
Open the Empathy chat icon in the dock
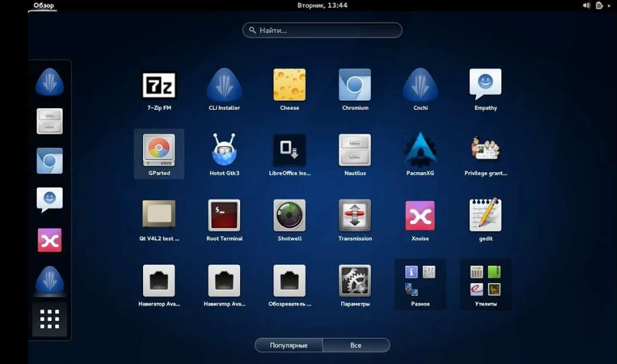point(49,200)
